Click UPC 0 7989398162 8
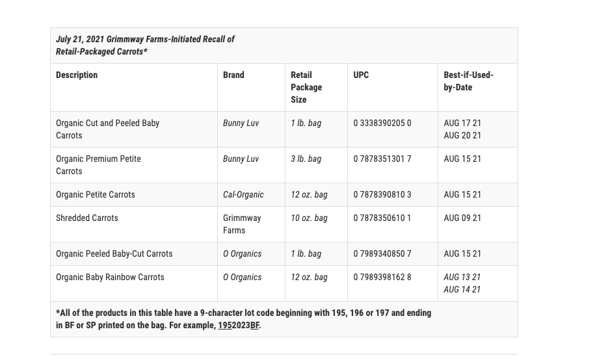The image size is (610, 364). pyautogui.click(x=382, y=277)
